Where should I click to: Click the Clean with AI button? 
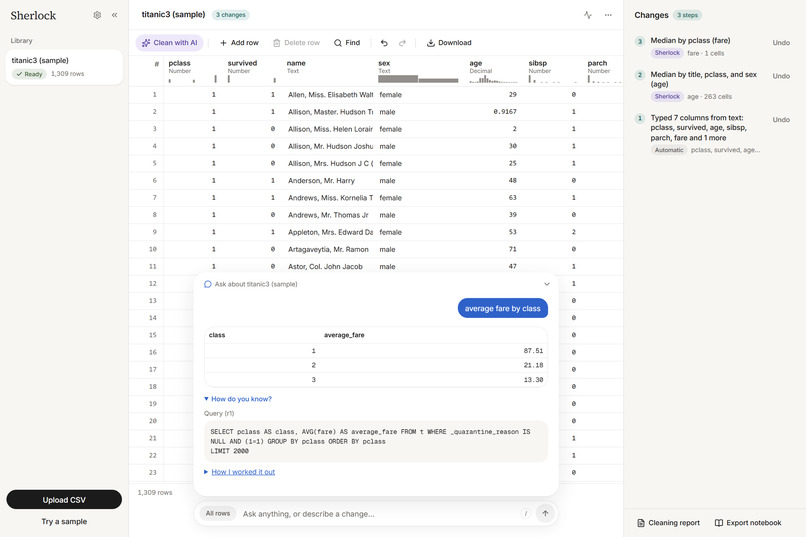point(170,43)
